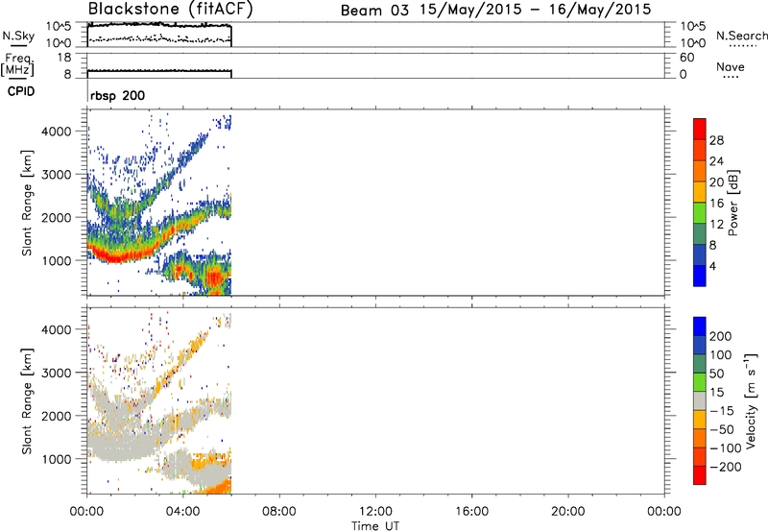Click the "Nave" legend label
This screenshot has height=532, width=768.
click(x=730, y=66)
